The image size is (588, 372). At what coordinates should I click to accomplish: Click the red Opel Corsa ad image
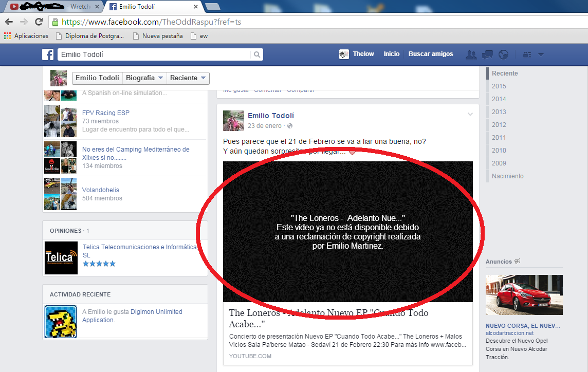point(524,295)
